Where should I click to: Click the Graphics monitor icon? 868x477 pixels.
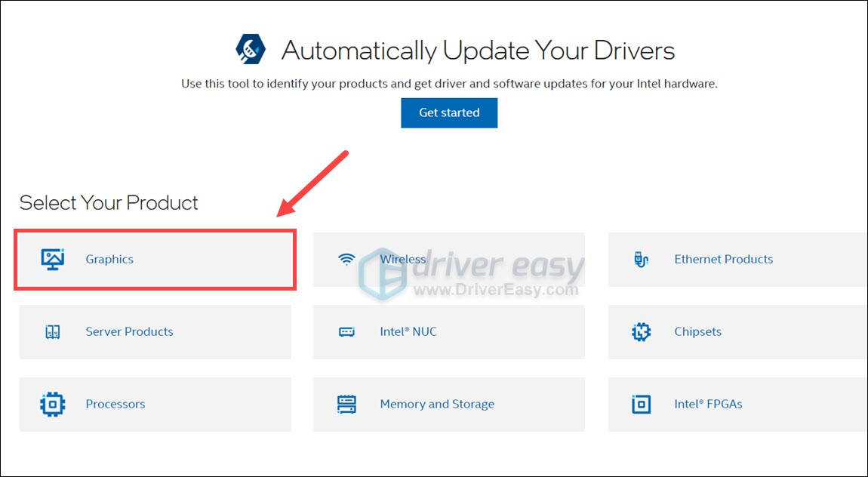pyautogui.click(x=51, y=259)
